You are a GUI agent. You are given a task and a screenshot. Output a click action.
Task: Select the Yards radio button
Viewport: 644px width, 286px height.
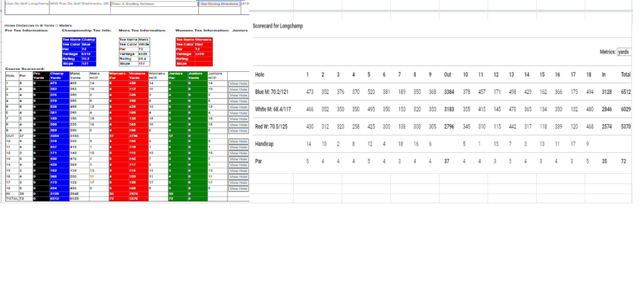point(42,26)
